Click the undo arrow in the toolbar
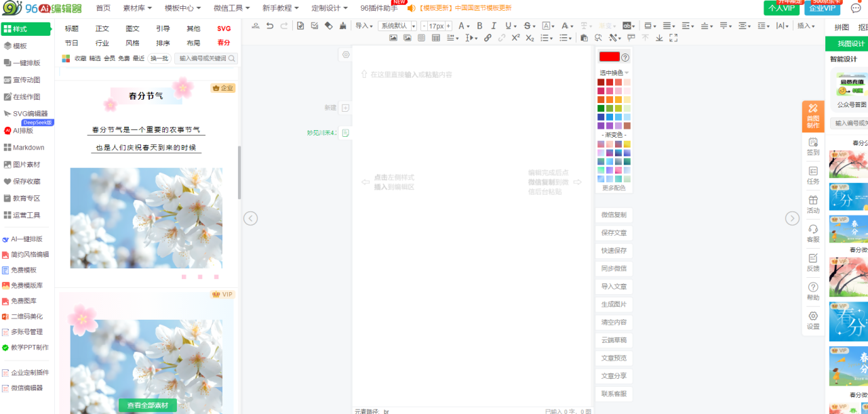The height and width of the screenshot is (414, 868). click(270, 26)
